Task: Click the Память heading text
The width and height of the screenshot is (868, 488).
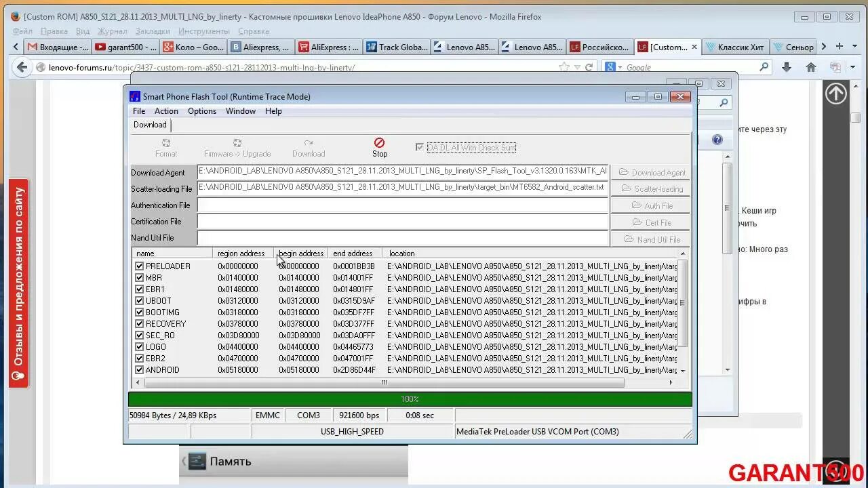Action: click(231, 462)
